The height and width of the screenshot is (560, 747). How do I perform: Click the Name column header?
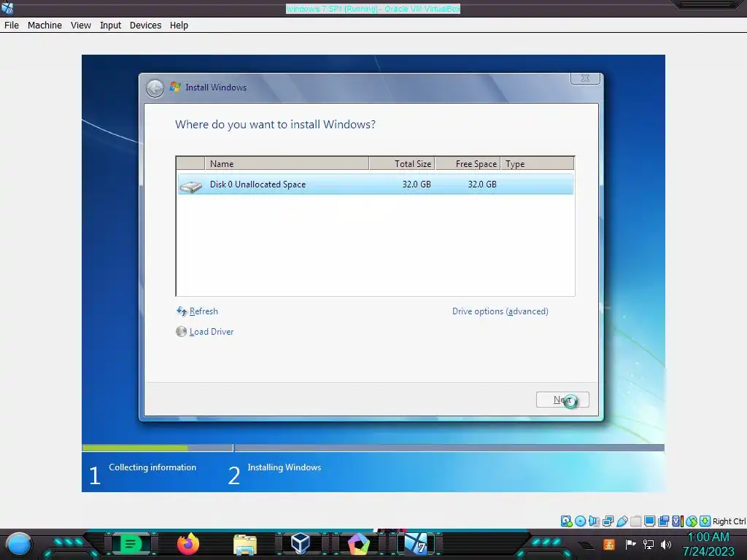click(287, 163)
